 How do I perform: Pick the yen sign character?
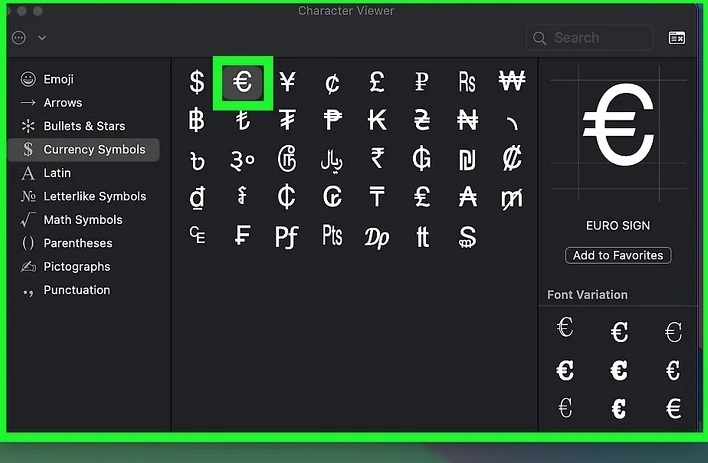[287, 82]
